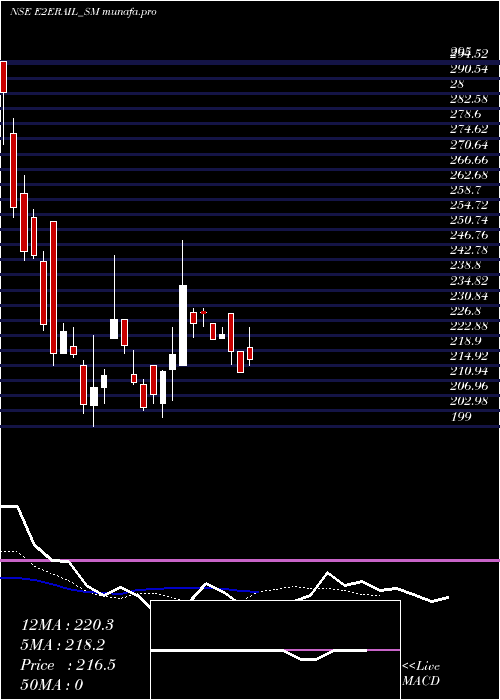Click the 226.8 price level label
This screenshot has height=700, width=500.
click(465, 310)
